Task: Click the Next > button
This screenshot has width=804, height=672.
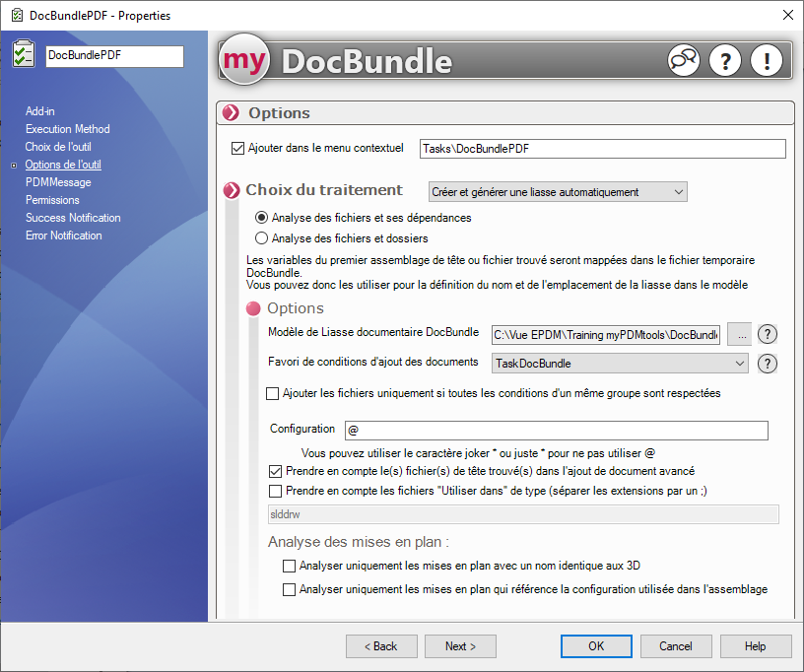Action: (460, 646)
